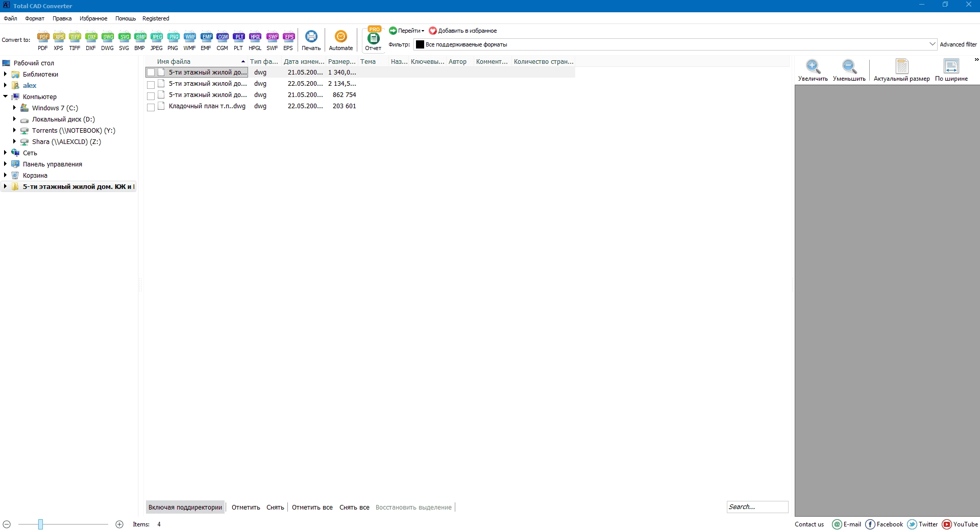This screenshot has height=531, width=980.
Task: Check the file sized 2 134,5
Action: point(151,84)
